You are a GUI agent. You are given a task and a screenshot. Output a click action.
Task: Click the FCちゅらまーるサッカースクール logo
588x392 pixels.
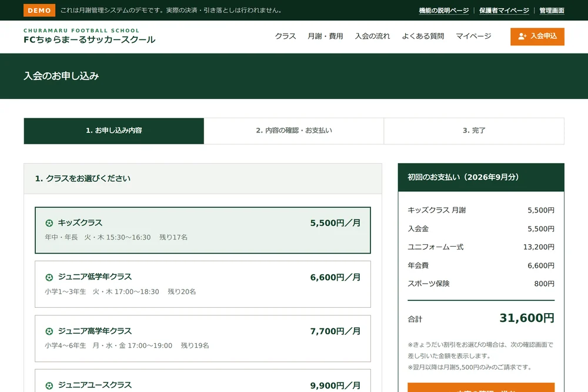pyautogui.click(x=89, y=36)
